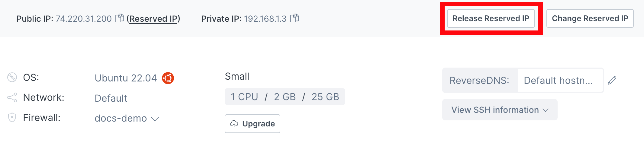Open the (Reserved IP) link
This screenshot has width=644, height=143.
coord(153,19)
